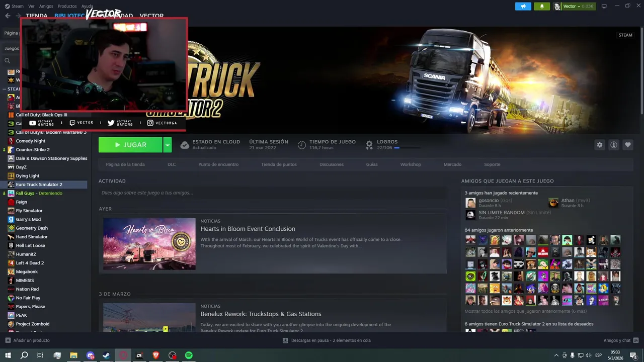
Task: Open Windows notification center
Action: point(633,355)
